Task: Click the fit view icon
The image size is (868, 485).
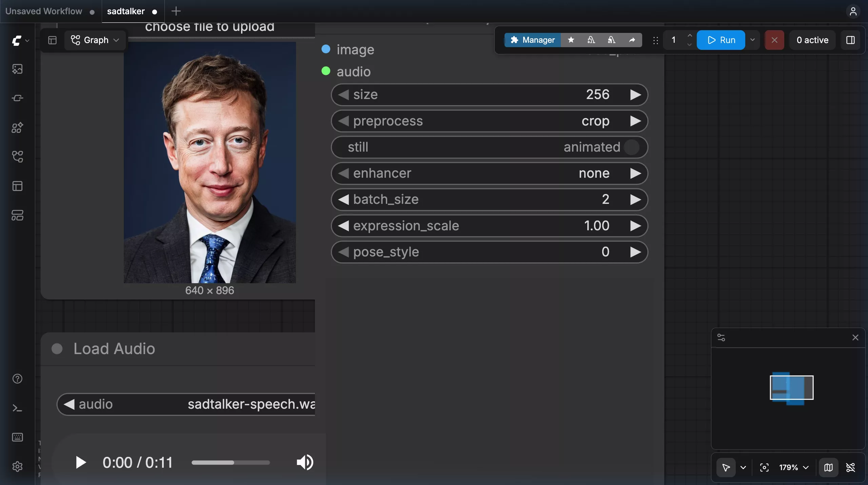Action: point(764,467)
